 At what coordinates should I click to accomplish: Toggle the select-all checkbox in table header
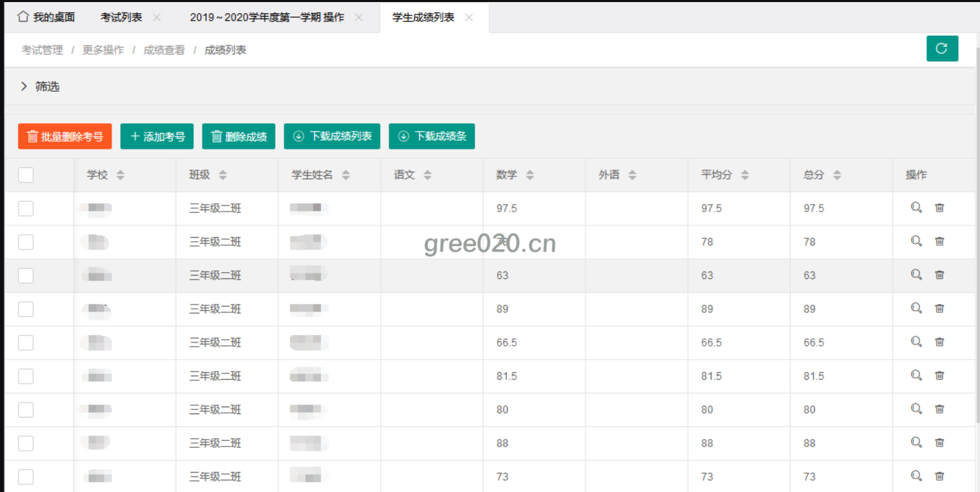pos(26,175)
